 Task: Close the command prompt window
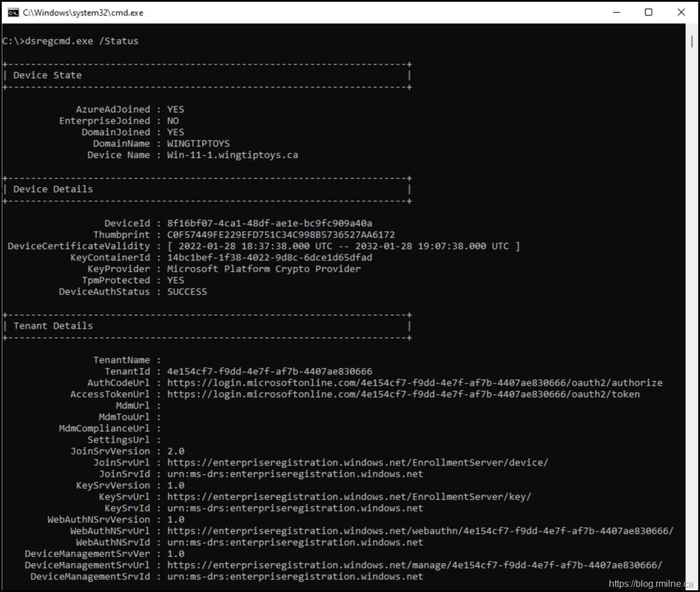(x=681, y=13)
